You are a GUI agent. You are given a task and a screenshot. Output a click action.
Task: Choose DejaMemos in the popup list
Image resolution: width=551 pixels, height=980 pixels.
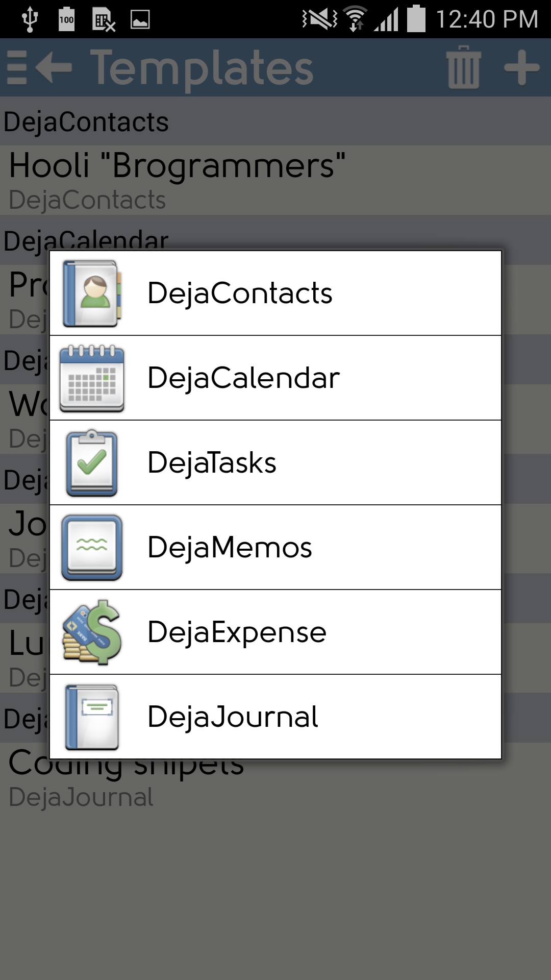[275, 548]
